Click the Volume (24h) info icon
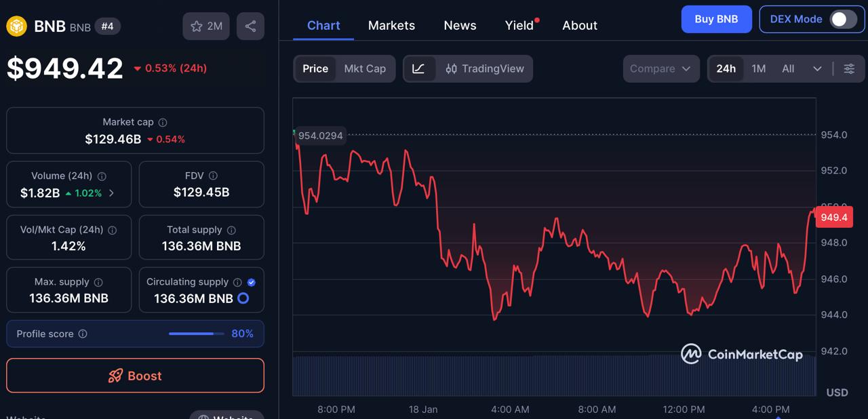 coord(102,176)
